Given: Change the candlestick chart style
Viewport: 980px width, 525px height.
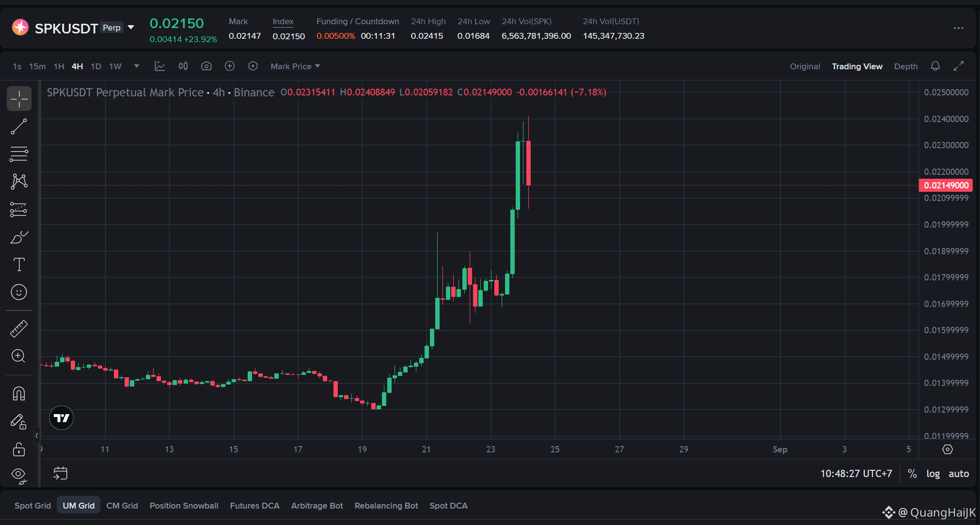Looking at the screenshot, I should (183, 66).
